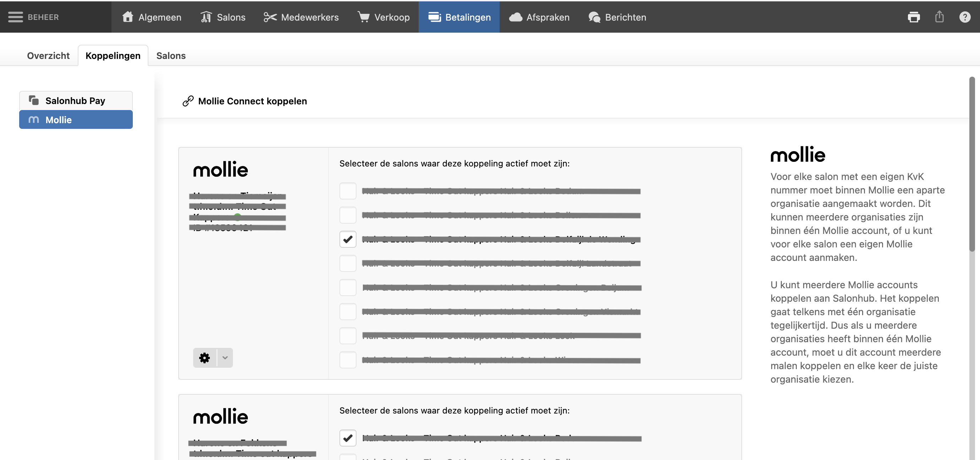Open Algemeen via the house icon
The height and width of the screenshot is (460, 980).
click(127, 17)
